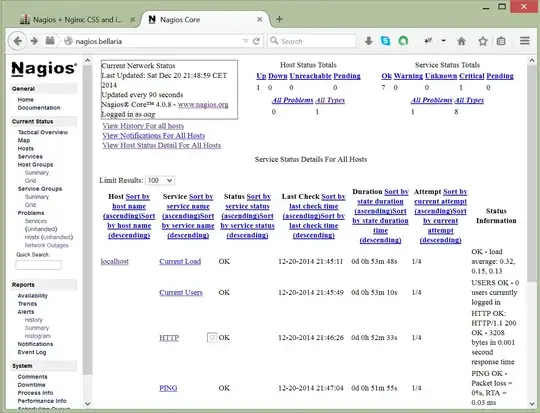The width and height of the screenshot is (540, 413).
Task: Open Home in the sidebar
Action: [x=25, y=100]
